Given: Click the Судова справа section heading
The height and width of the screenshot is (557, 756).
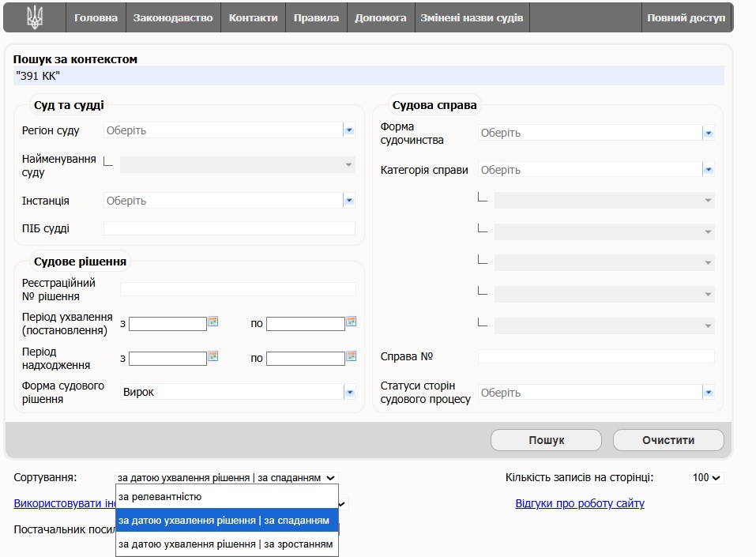Looking at the screenshot, I should [x=434, y=105].
